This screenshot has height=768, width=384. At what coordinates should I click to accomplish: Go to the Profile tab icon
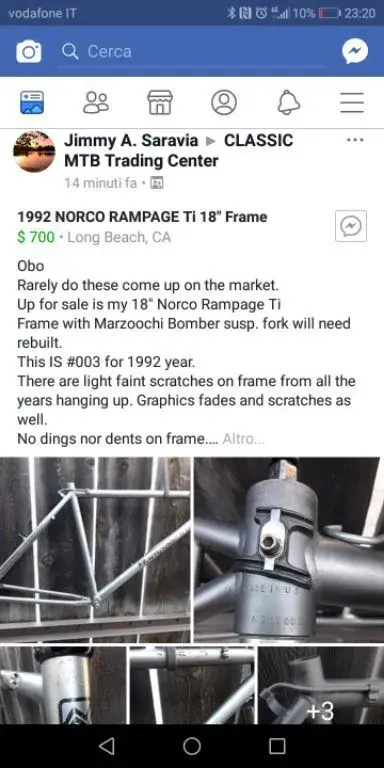click(224, 103)
